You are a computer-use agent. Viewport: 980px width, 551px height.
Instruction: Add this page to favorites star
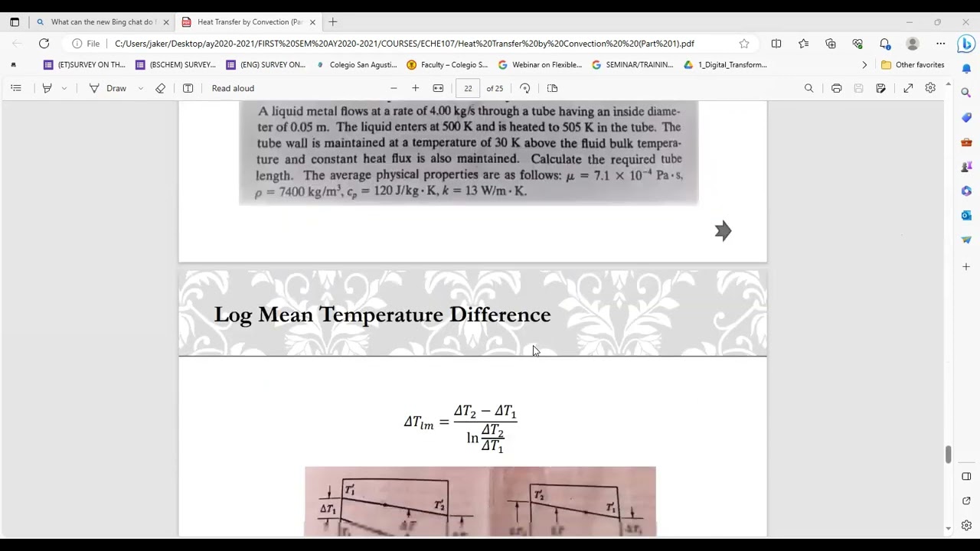point(743,44)
